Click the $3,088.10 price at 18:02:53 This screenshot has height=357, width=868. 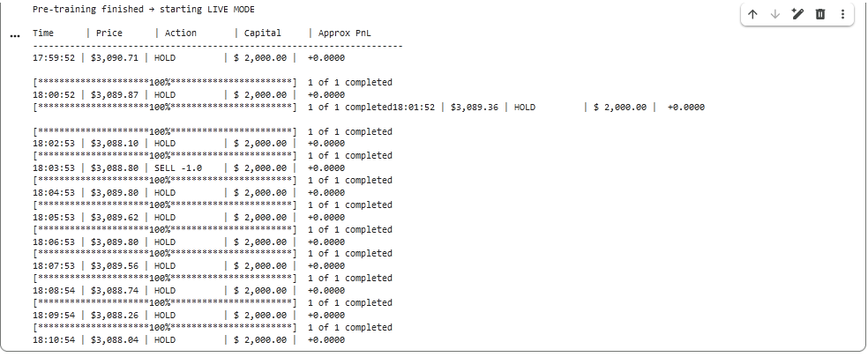[x=115, y=143]
